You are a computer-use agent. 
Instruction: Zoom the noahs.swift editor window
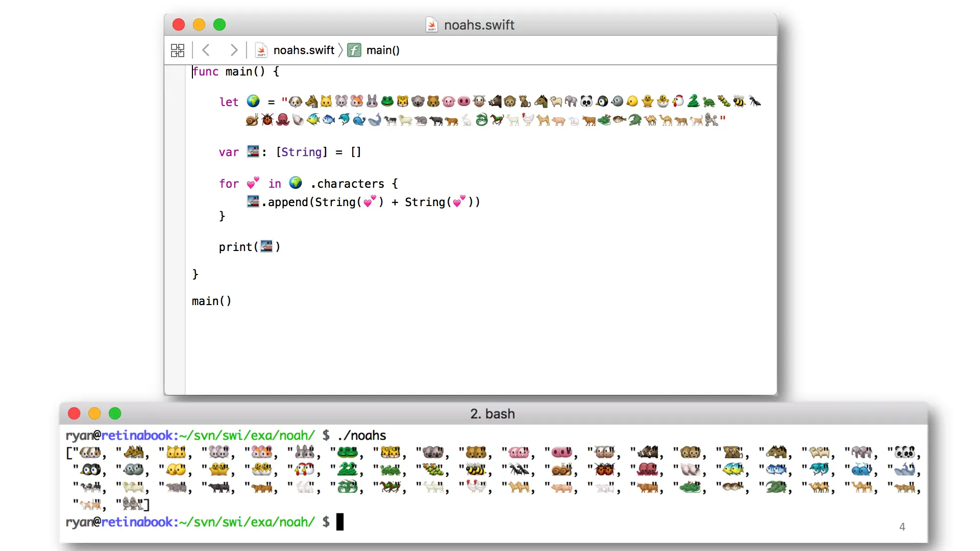coord(219,24)
